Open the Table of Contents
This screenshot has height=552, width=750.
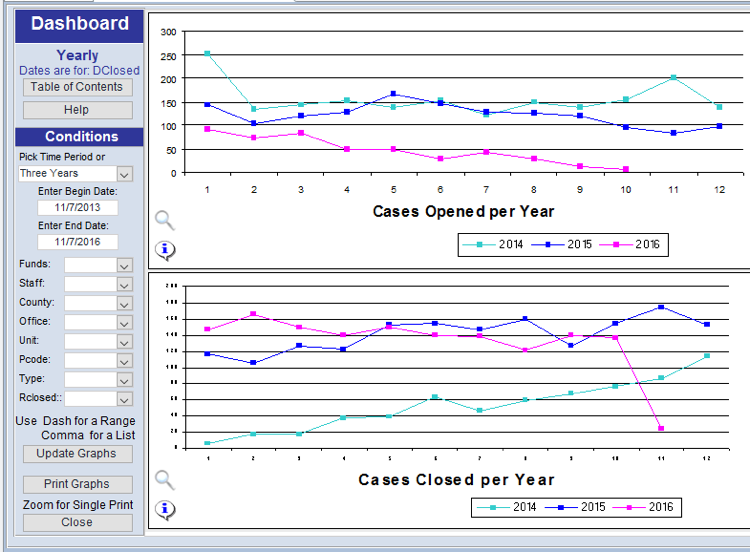tap(78, 87)
